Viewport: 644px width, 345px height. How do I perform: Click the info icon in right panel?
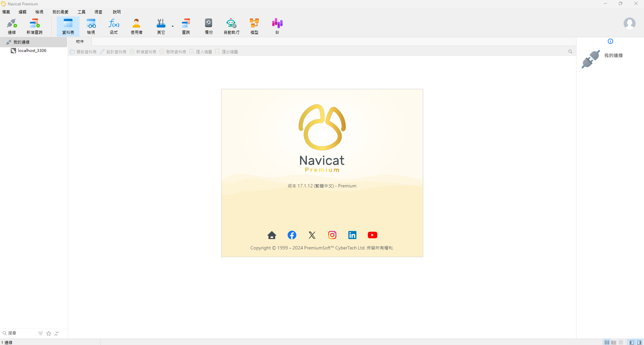(610, 41)
